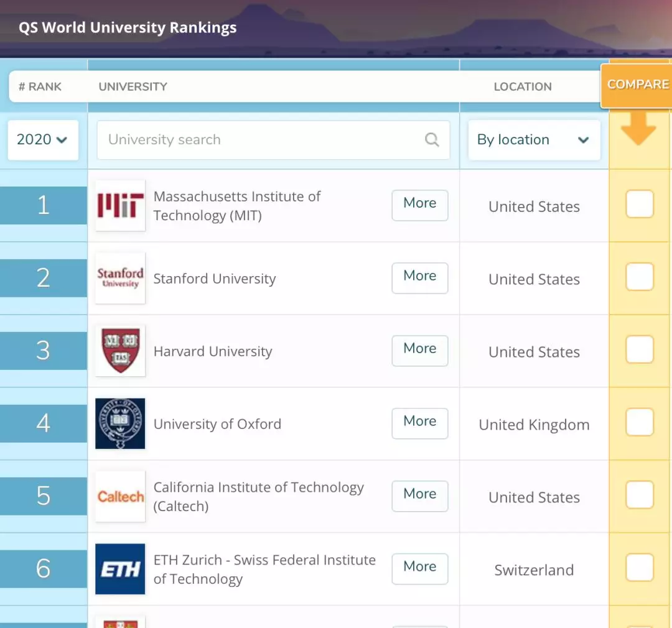Click the LOCATION column header
The height and width of the screenshot is (628, 672).
coord(523,86)
